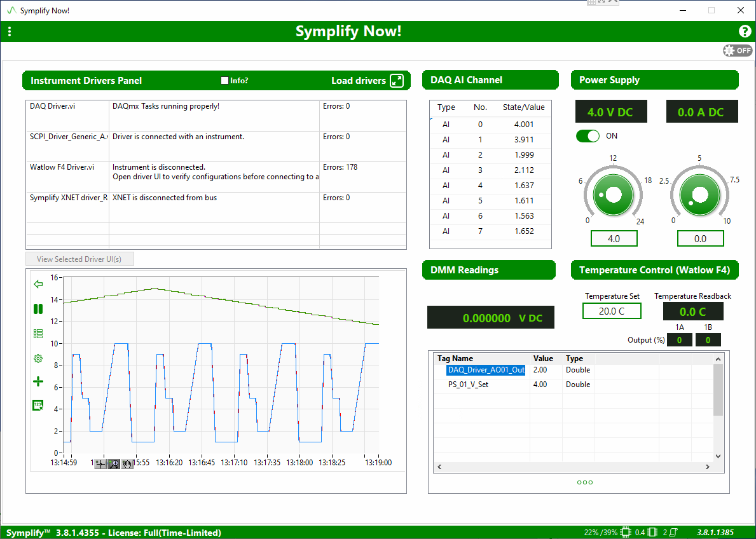The width and height of the screenshot is (756, 539).
Task: Toggle the Power Supply ON switch
Action: pyautogui.click(x=587, y=135)
